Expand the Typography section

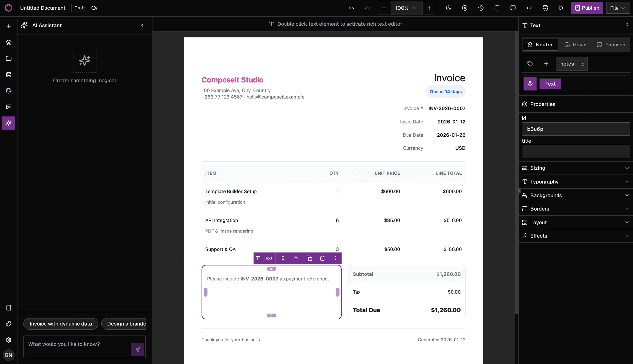[575, 182]
